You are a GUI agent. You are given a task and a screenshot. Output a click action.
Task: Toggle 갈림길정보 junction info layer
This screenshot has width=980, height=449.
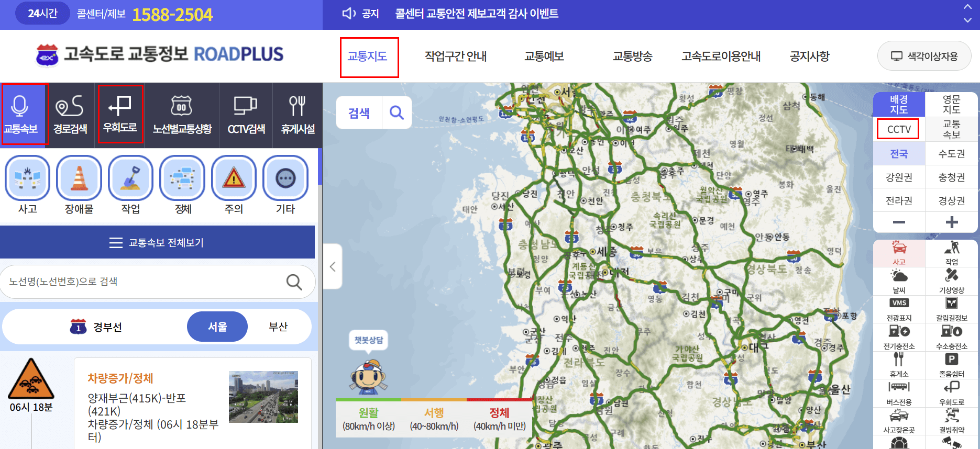pyautogui.click(x=951, y=309)
